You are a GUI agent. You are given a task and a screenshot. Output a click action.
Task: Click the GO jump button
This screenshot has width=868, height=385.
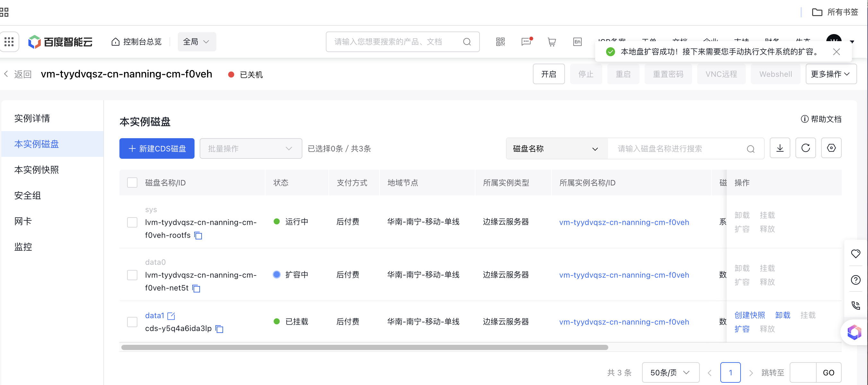[x=828, y=372]
